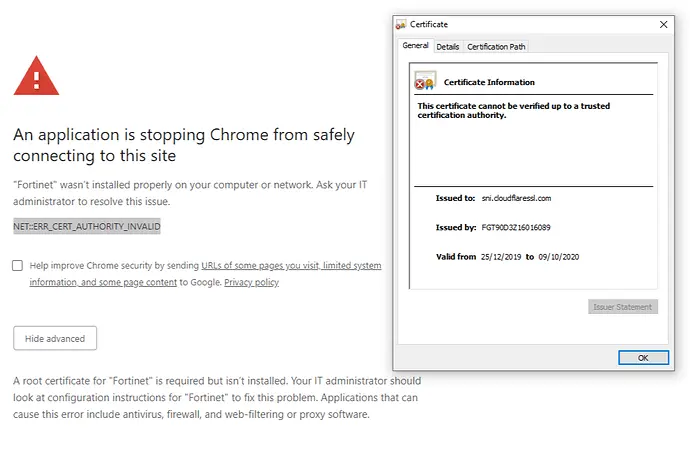
Task: Click the Hide advanced button
Action: (x=55, y=338)
